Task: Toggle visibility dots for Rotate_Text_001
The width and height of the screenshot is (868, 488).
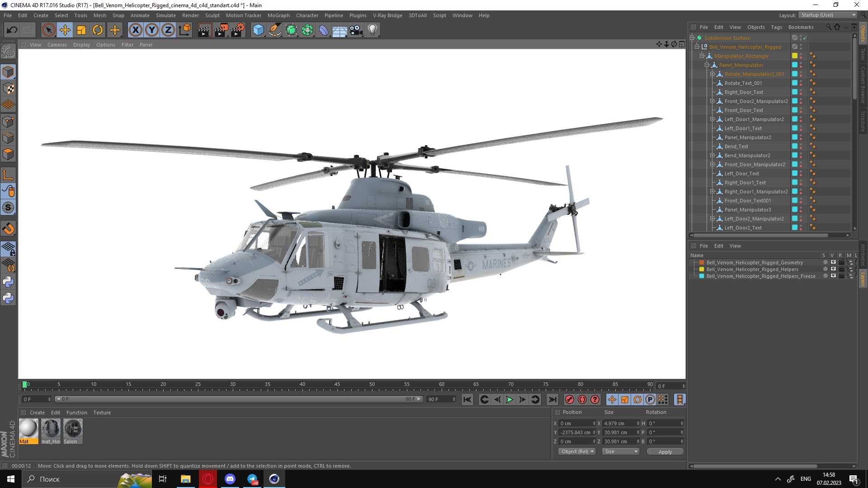Action: coord(801,83)
